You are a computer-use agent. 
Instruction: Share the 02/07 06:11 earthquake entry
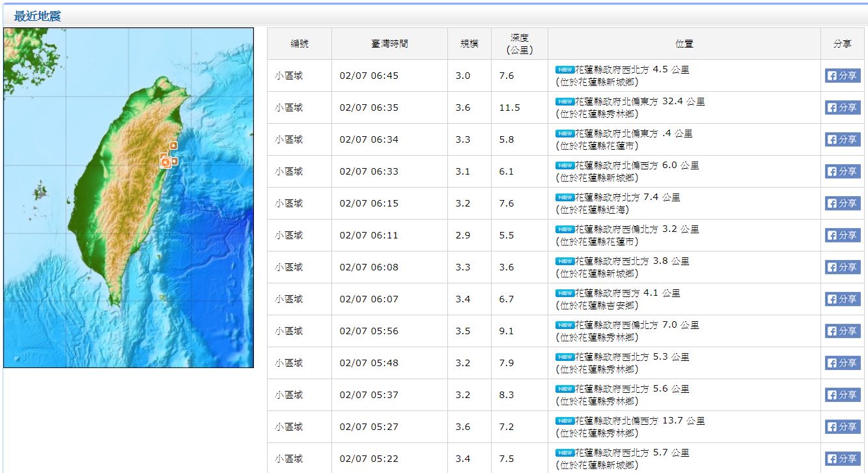pos(843,235)
